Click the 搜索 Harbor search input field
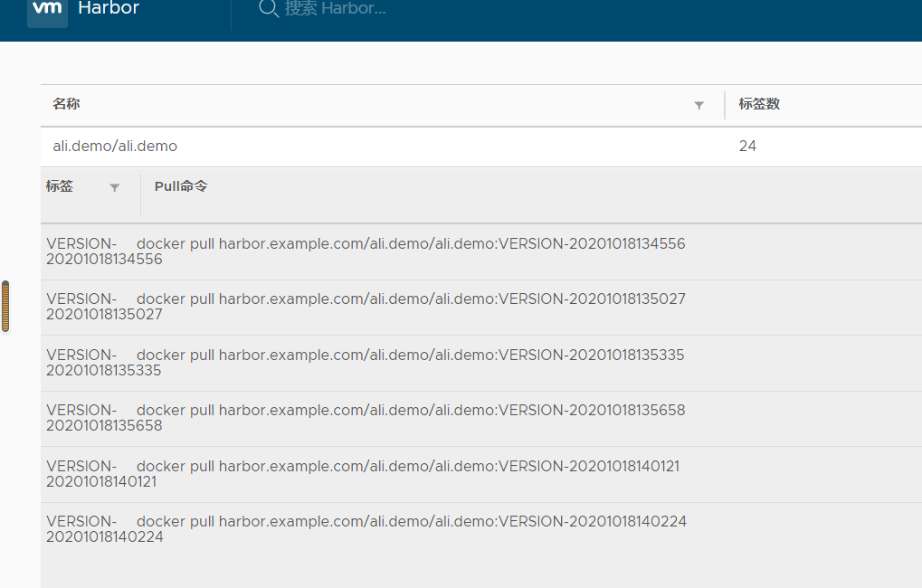The height and width of the screenshot is (588, 922). coord(344,10)
